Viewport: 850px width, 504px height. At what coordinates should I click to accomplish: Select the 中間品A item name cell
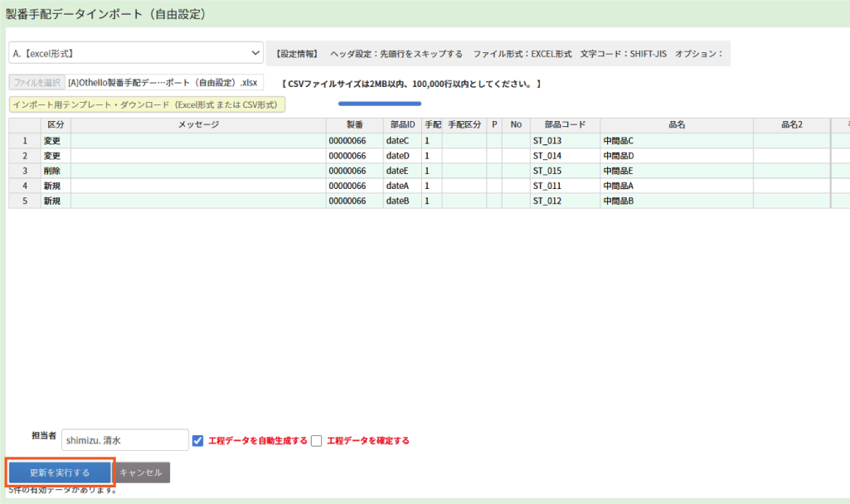pyautogui.click(x=676, y=186)
